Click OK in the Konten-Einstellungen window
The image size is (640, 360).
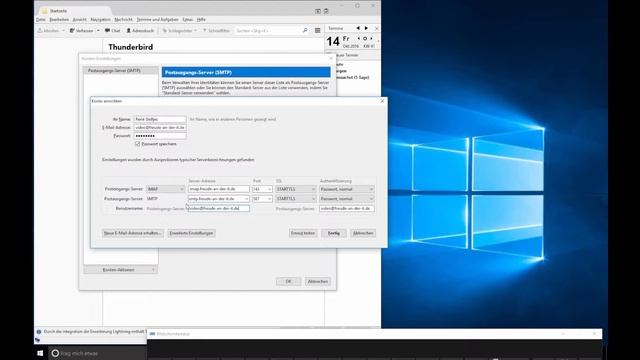(288, 281)
